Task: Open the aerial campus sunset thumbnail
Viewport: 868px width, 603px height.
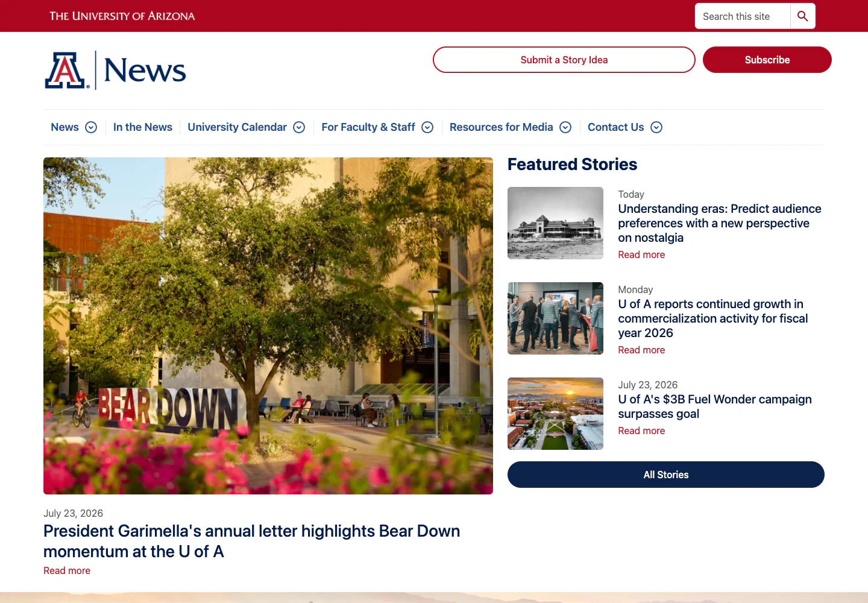Action: click(555, 414)
